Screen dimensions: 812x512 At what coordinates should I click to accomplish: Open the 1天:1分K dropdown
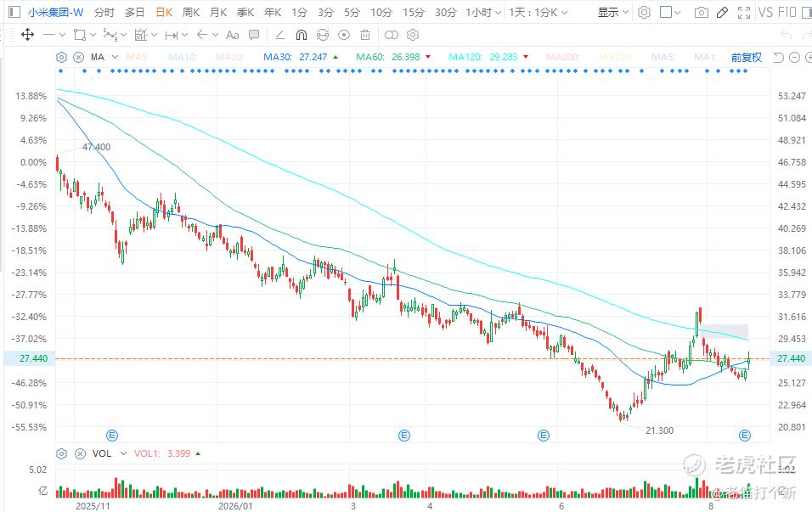[538, 12]
